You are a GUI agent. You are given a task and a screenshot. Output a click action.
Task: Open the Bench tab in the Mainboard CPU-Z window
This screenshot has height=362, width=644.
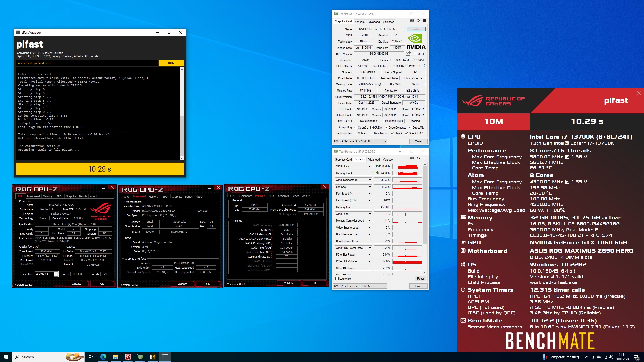coord(189,197)
